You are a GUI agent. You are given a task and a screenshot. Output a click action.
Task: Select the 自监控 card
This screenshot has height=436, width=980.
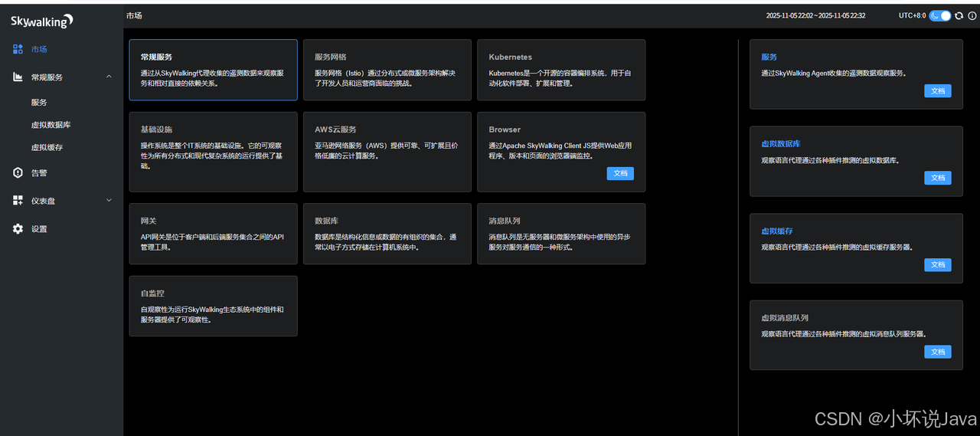point(213,306)
